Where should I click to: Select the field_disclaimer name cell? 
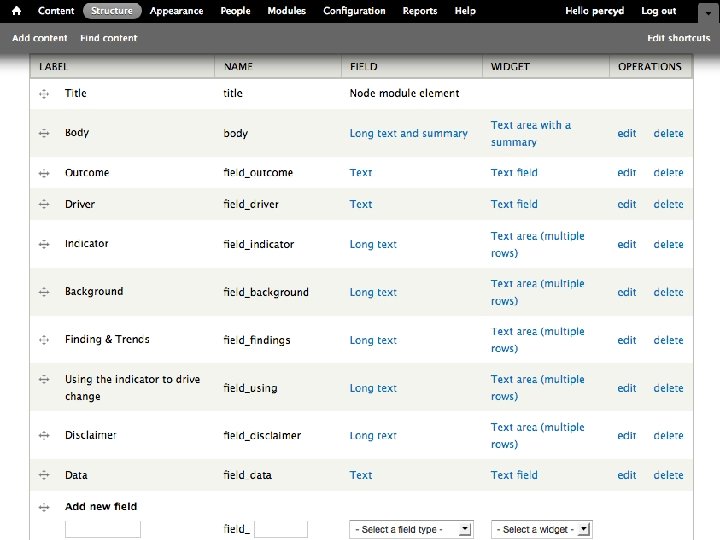coord(262,435)
